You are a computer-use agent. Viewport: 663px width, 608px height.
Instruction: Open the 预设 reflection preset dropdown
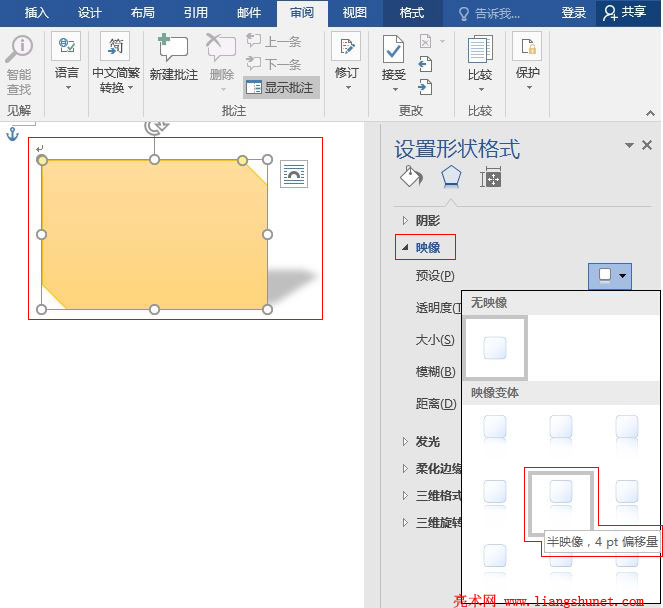[610, 275]
